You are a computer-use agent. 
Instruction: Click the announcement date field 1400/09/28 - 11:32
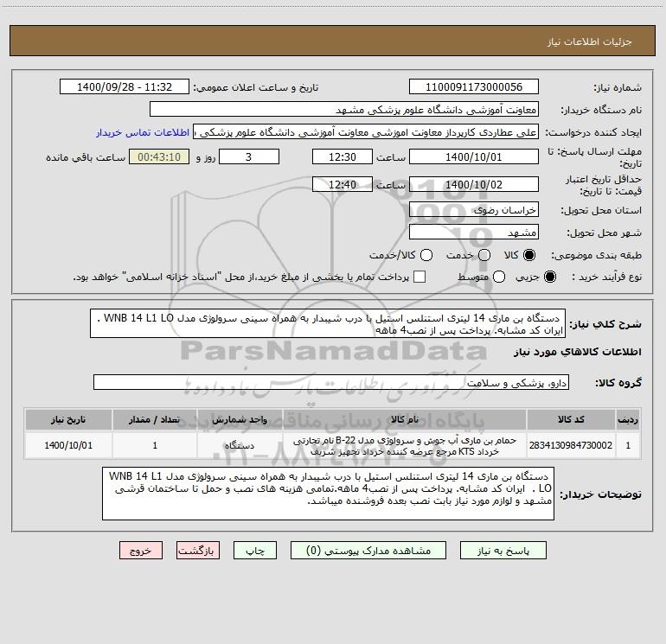click(x=125, y=87)
